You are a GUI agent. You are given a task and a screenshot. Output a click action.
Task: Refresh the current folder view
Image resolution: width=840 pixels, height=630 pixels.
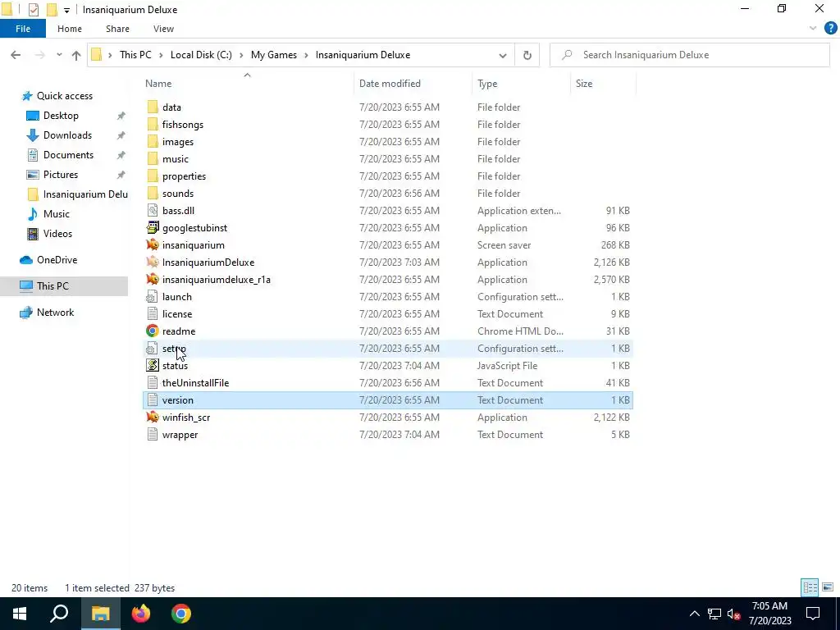click(527, 55)
